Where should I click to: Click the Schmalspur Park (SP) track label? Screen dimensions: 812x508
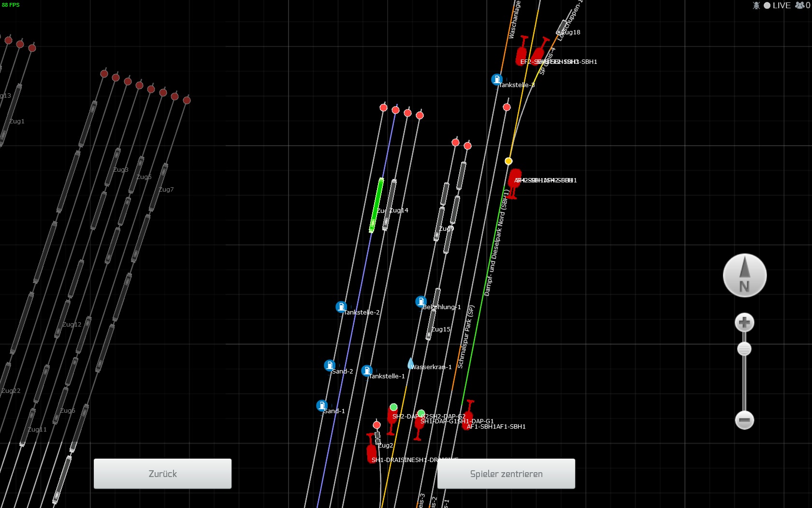tap(466, 337)
